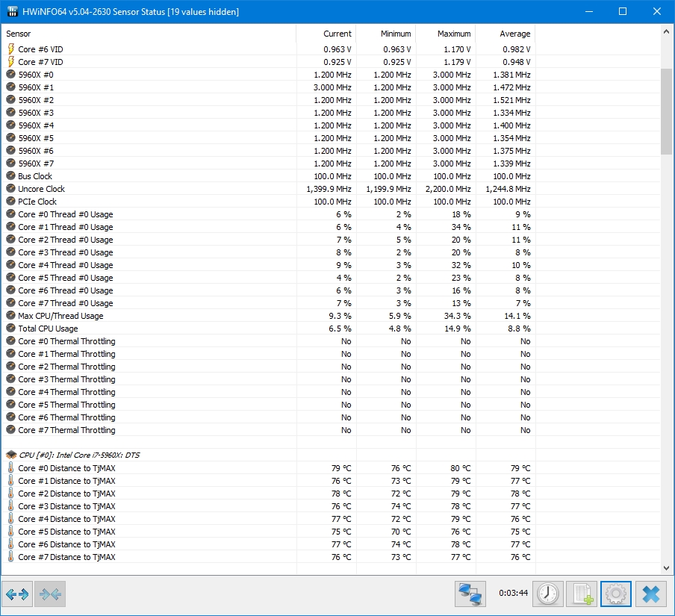Viewport: 675px width, 616px height.
Task: Select Core #1 Distance to TjMAX label
Action: (66, 480)
